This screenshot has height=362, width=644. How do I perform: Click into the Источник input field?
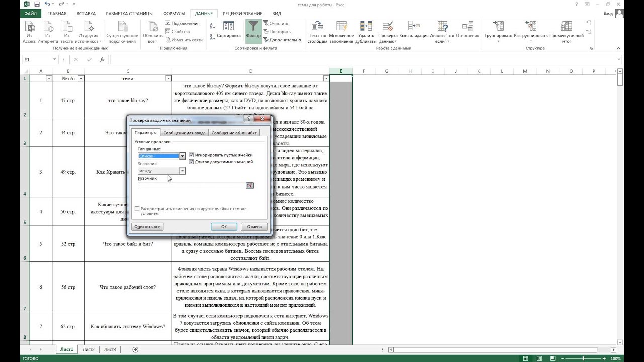tap(192, 186)
